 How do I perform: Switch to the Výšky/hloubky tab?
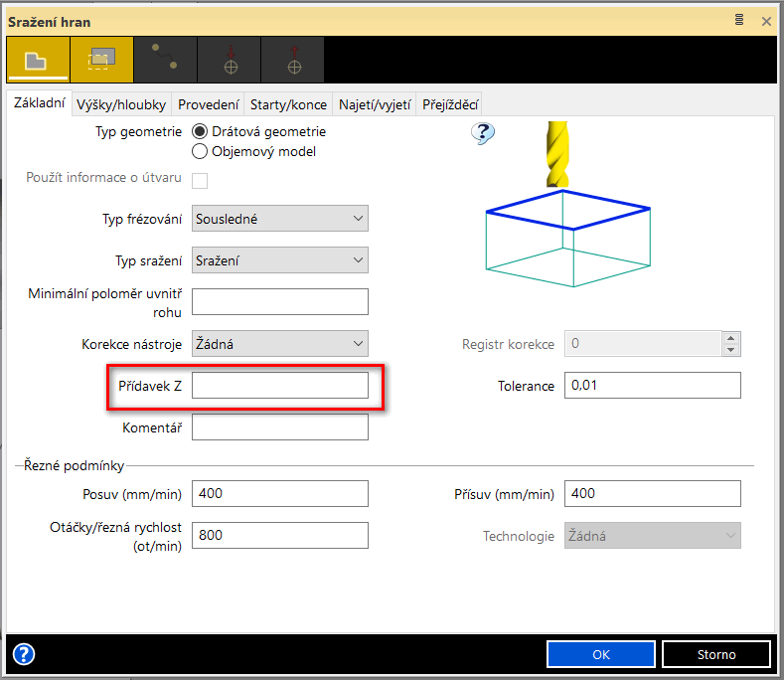[120, 104]
